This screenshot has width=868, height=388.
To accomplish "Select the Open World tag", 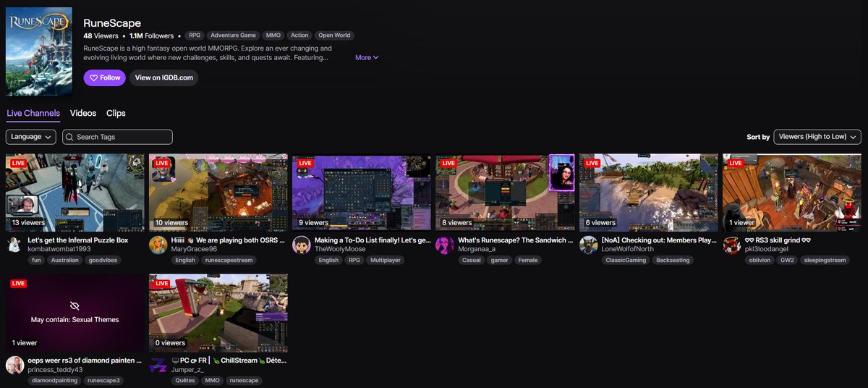I will 334,35.
